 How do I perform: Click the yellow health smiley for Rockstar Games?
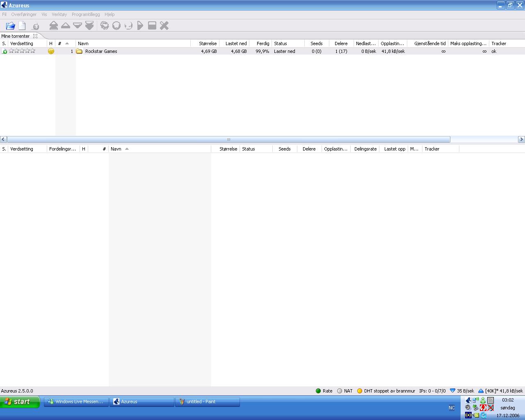click(x=51, y=51)
